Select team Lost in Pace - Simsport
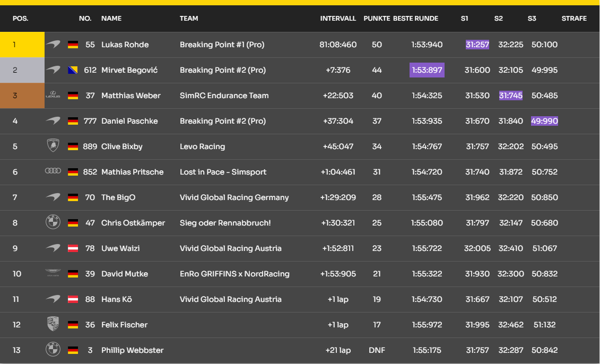Viewport: 600px width, 364px height. click(x=223, y=172)
